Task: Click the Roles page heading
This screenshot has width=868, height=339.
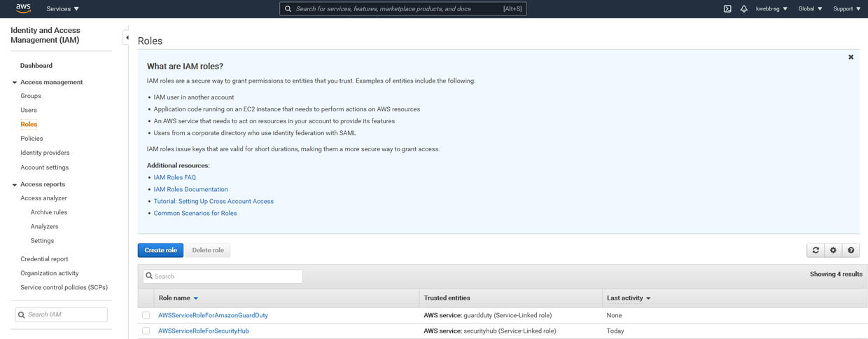Action: tap(150, 41)
